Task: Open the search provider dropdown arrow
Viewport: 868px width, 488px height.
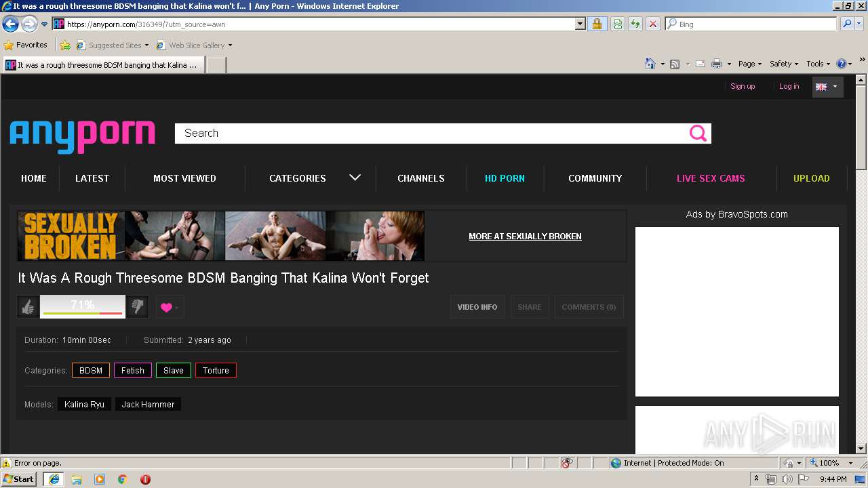Action: pyautogui.click(x=859, y=24)
